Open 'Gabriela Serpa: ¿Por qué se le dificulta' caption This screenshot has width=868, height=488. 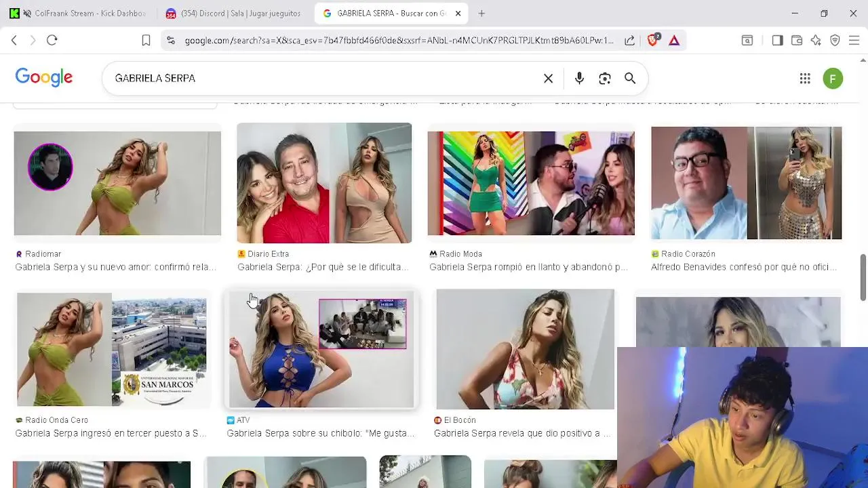tap(323, 267)
